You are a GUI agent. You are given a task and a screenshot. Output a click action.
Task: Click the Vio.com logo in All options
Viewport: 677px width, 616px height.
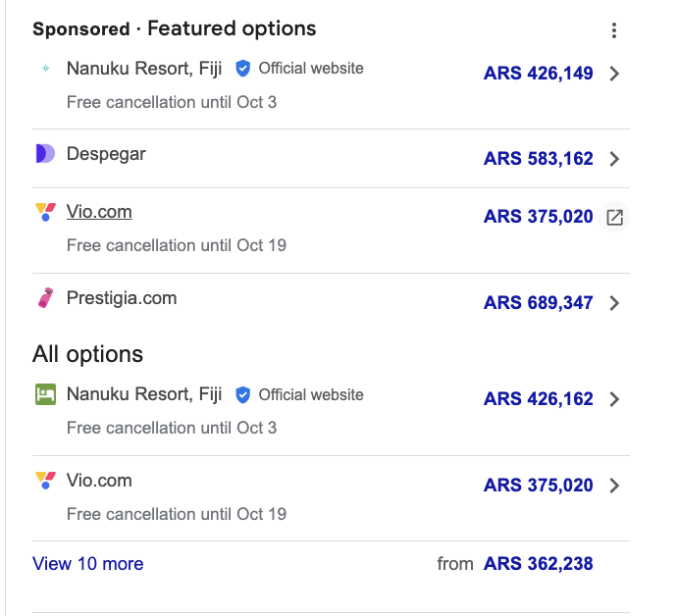pos(45,481)
